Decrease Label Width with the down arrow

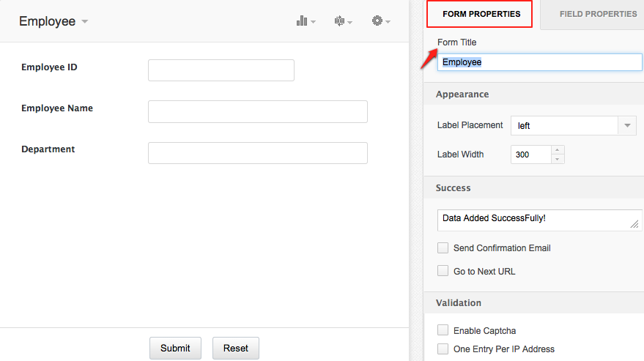558,159
